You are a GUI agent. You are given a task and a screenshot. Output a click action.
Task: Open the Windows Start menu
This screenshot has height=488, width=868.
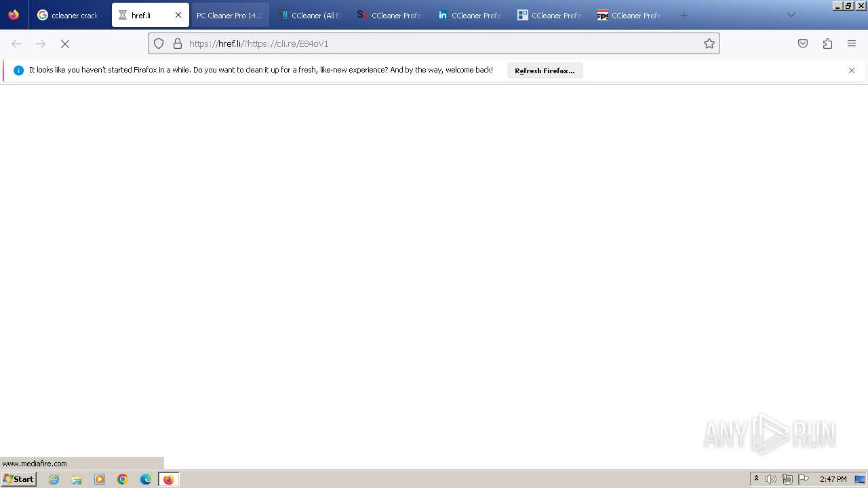19,479
